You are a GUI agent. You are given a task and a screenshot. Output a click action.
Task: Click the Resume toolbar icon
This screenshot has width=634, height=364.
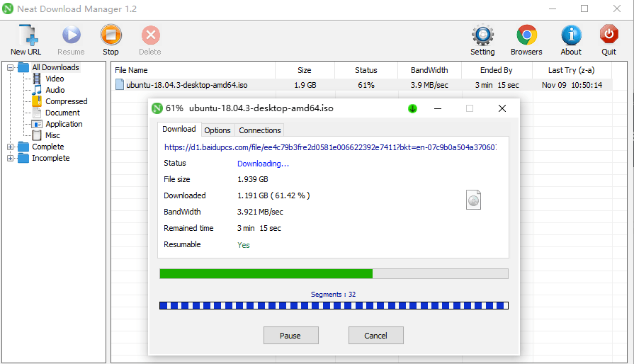(71, 35)
